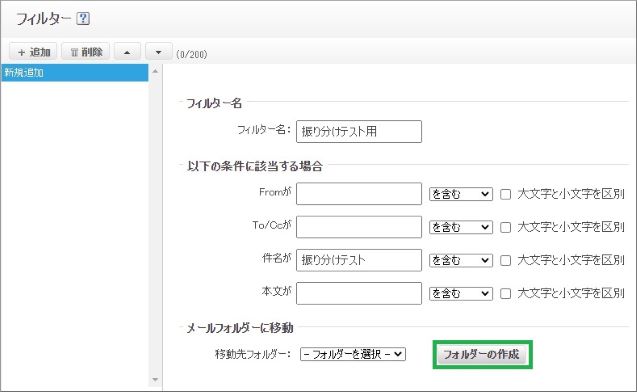637x392 pixels.
Task: Open the 移動先フォルダー folder selection dropdown
Action: pyautogui.click(x=353, y=354)
